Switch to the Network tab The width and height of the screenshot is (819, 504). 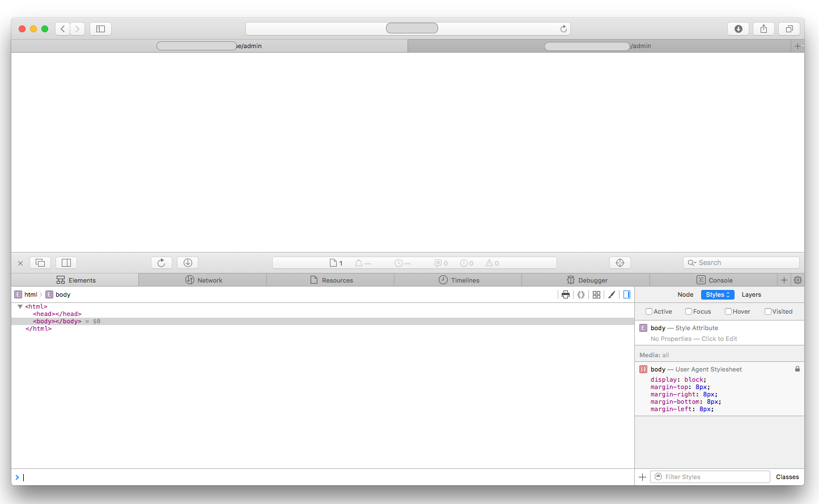[203, 280]
